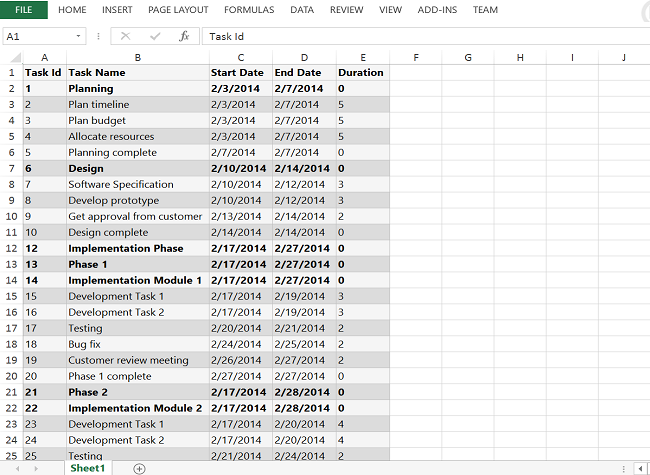Open the ADD-INS tab
650x475 pixels.
[437, 10]
